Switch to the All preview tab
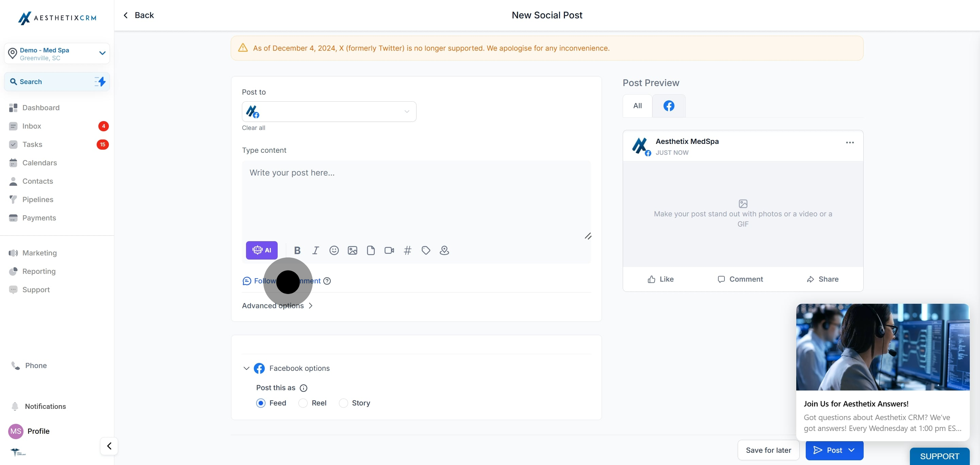980x465 pixels. (x=637, y=106)
